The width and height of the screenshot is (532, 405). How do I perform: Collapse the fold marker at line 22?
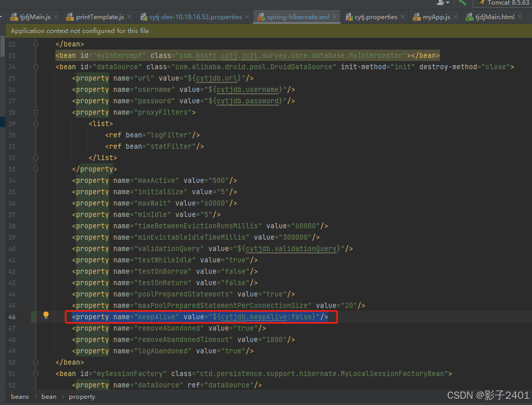coord(36,44)
